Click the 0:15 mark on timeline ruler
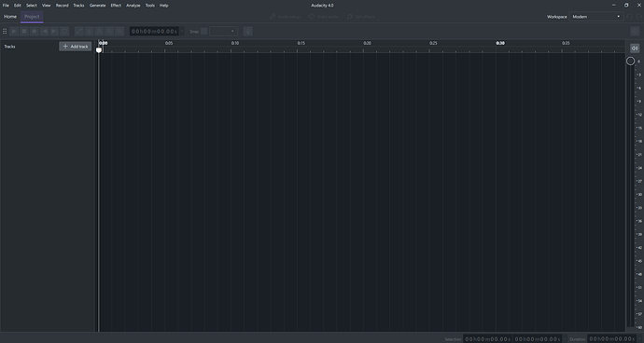Viewport: 644px width, 343px height. pyautogui.click(x=301, y=43)
